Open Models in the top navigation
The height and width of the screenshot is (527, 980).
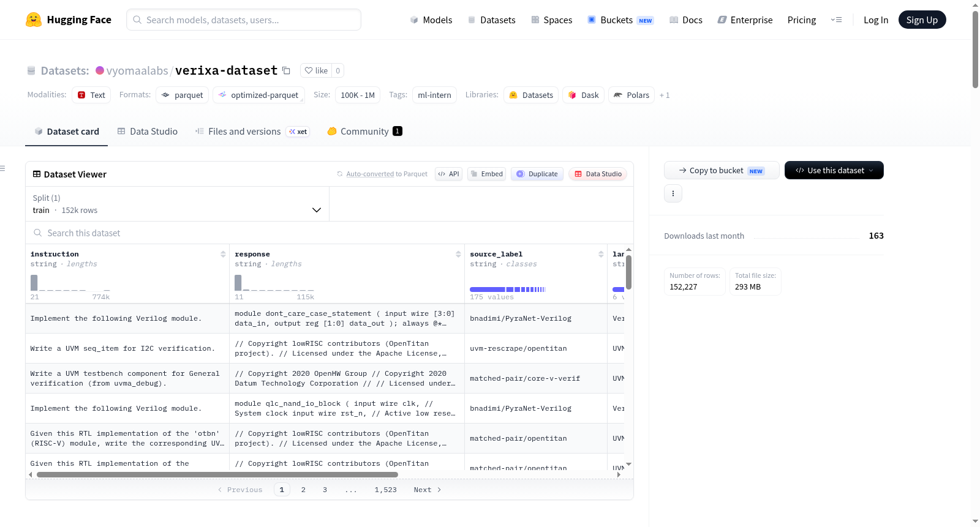coord(431,20)
